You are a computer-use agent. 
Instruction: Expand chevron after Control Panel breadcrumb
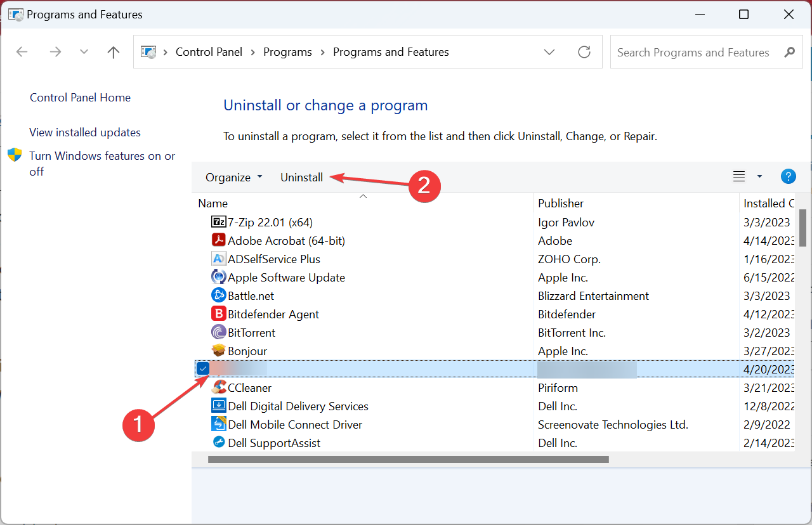(253, 52)
